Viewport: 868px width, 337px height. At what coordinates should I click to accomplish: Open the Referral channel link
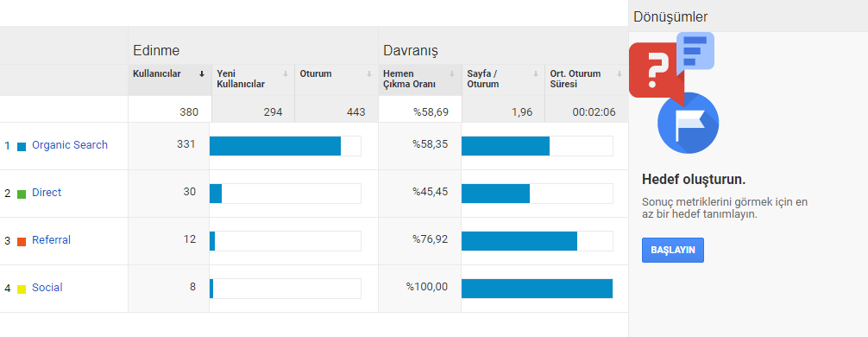[x=52, y=240]
